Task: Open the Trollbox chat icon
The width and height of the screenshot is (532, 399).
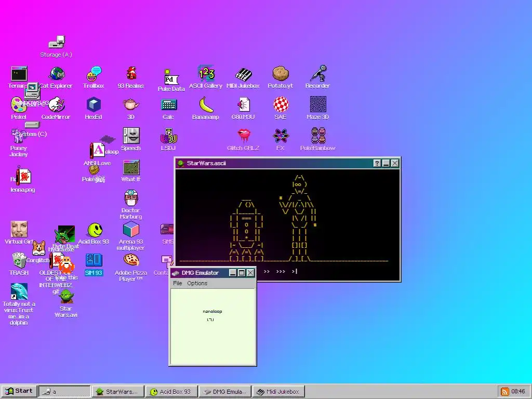Action: tap(94, 74)
